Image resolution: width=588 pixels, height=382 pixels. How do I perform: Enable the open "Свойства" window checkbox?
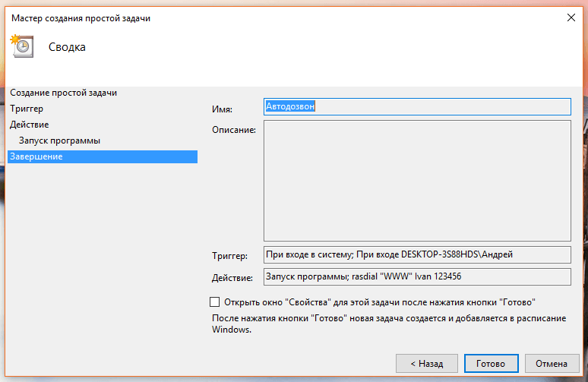[214, 301]
